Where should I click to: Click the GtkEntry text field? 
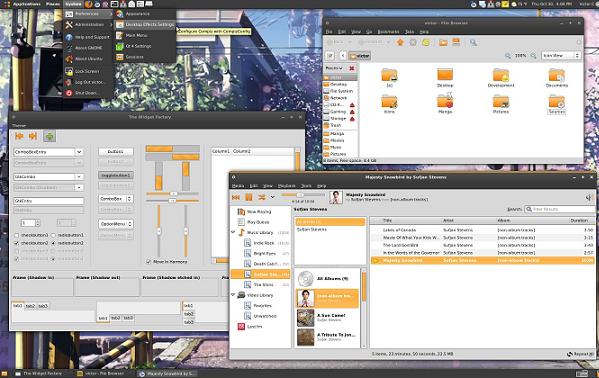pyautogui.click(x=49, y=201)
